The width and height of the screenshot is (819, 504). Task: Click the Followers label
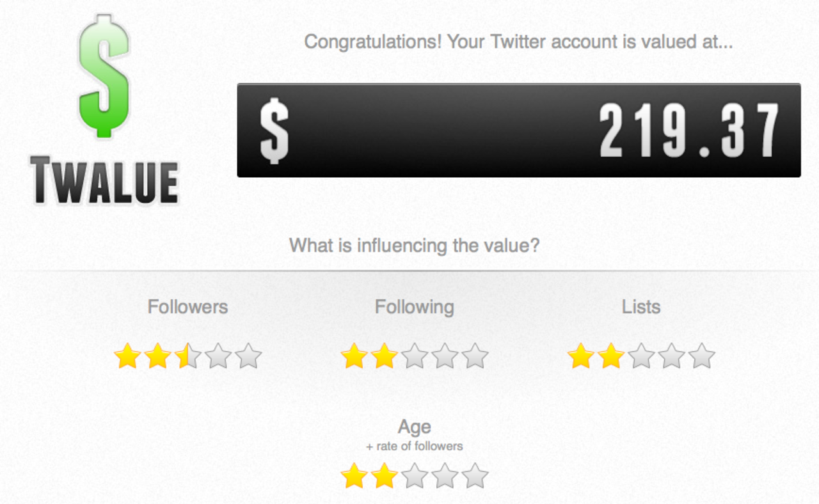click(187, 307)
